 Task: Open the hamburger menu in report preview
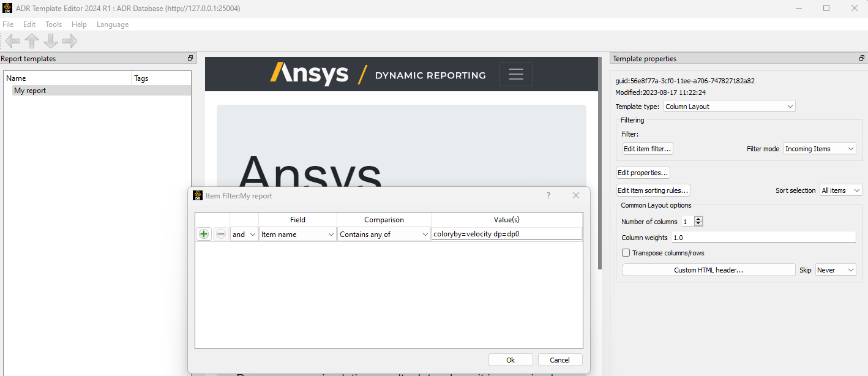pyautogui.click(x=516, y=74)
